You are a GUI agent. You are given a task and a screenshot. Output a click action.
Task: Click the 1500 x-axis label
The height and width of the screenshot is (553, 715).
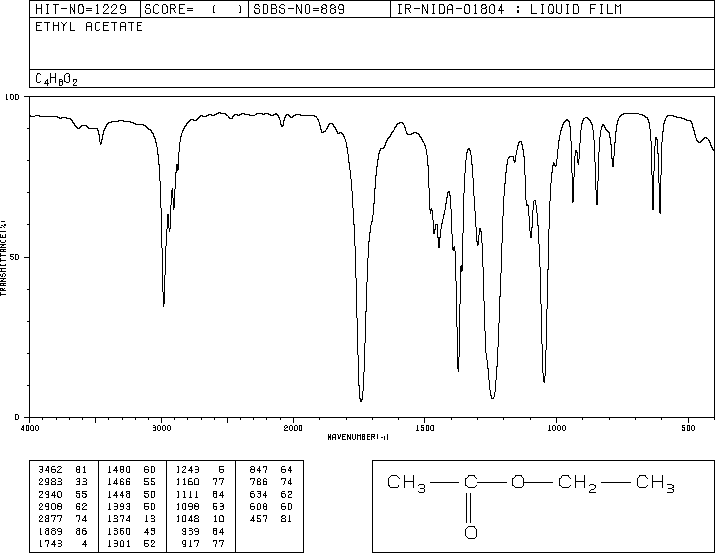tap(425, 428)
